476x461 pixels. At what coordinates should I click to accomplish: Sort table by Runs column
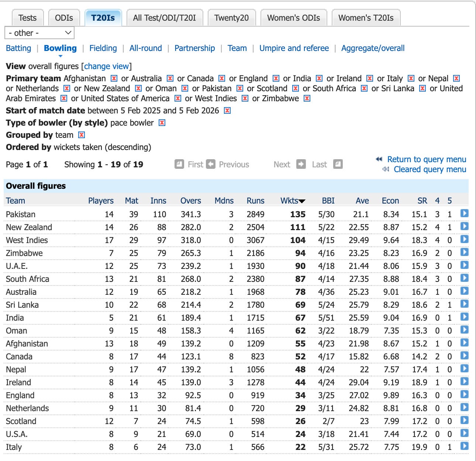[x=256, y=201]
